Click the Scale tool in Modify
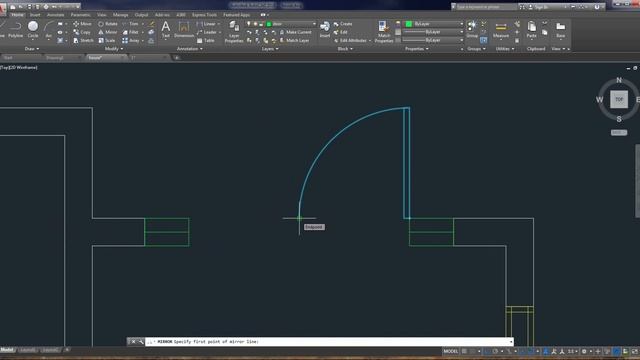 point(107,40)
